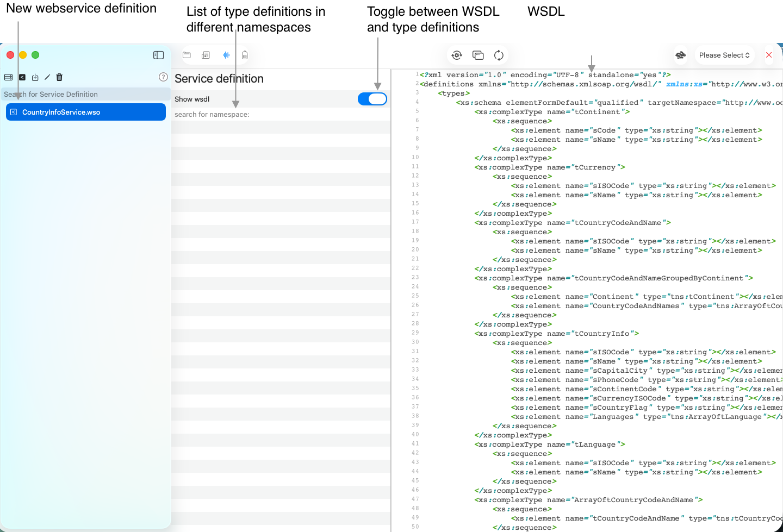Click the circular refresh icon
This screenshot has width=783, height=532.
click(499, 55)
